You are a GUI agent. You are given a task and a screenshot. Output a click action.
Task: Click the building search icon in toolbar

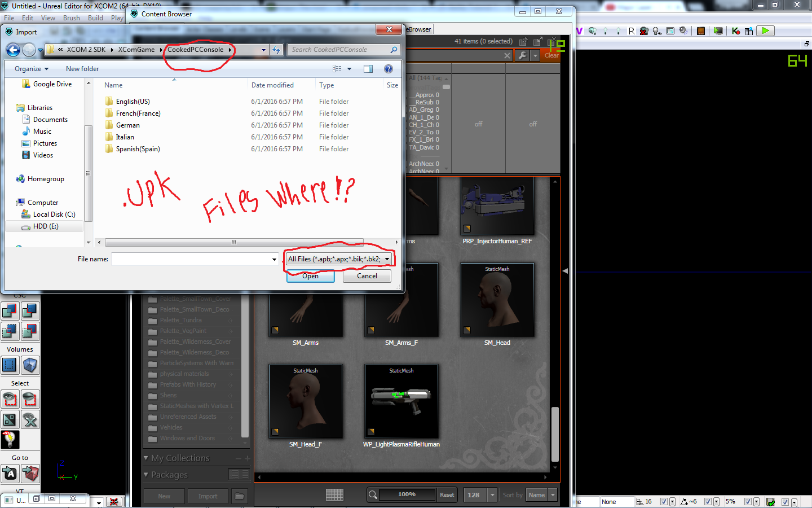[749, 31]
